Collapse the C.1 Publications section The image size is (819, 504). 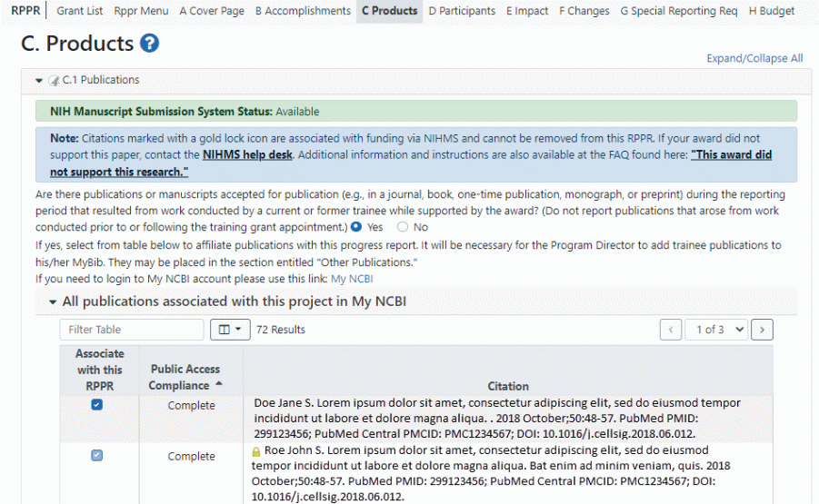click(39, 81)
